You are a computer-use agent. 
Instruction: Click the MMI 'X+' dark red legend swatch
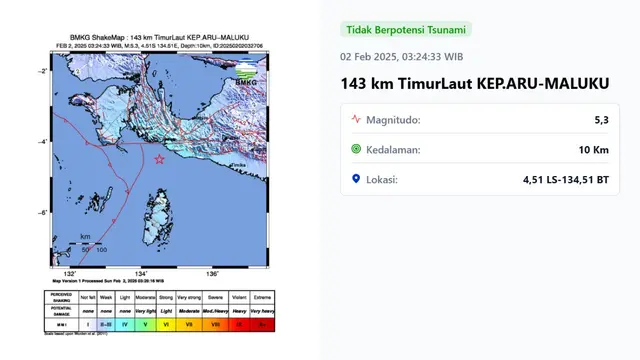click(x=262, y=324)
